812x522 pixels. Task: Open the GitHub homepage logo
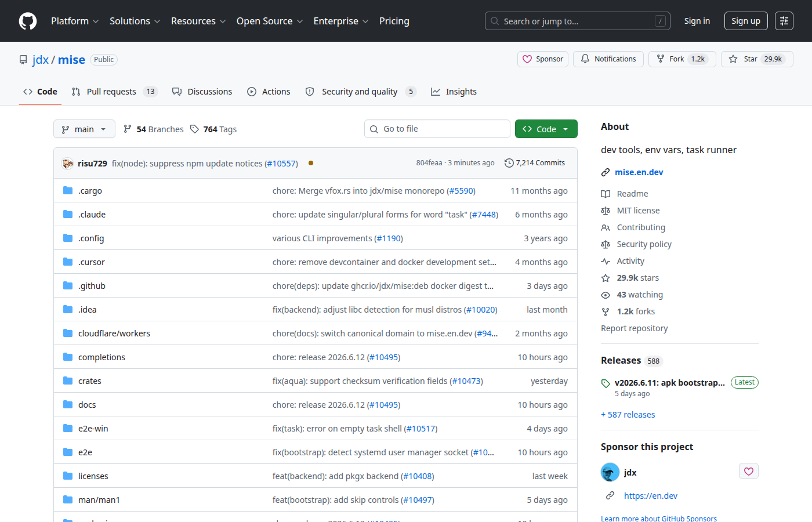point(28,21)
